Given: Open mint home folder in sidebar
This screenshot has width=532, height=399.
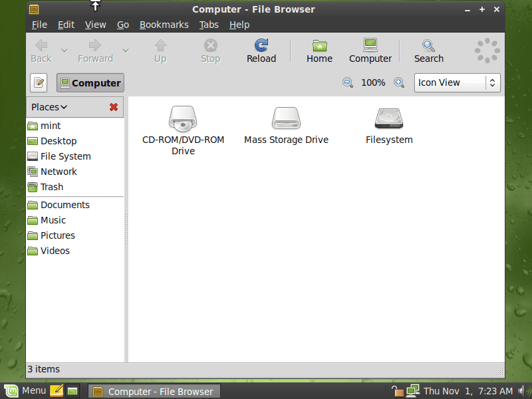Looking at the screenshot, I should pos(75,126).
